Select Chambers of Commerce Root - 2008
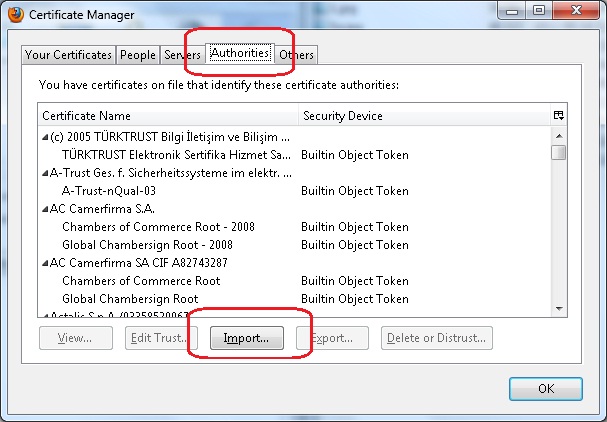607x422 pixels. coord(158,227)
